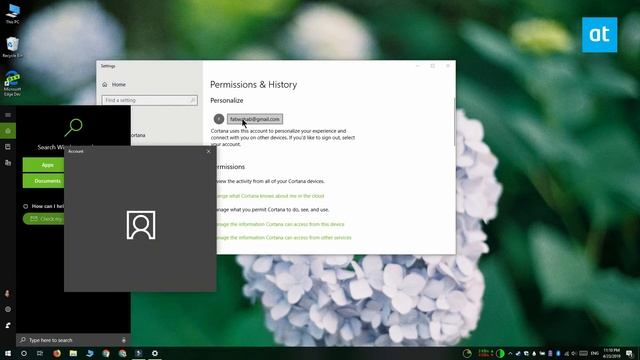Open Chrome from the taskbar
Screen dimensions: 640x360
(x=106, y=353)
